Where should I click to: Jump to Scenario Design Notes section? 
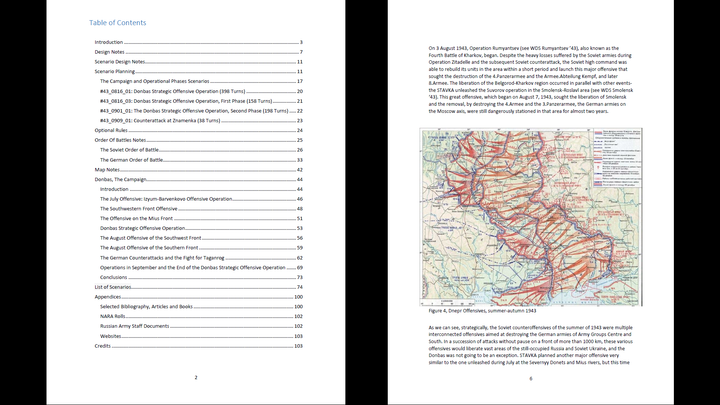[118, 62]
